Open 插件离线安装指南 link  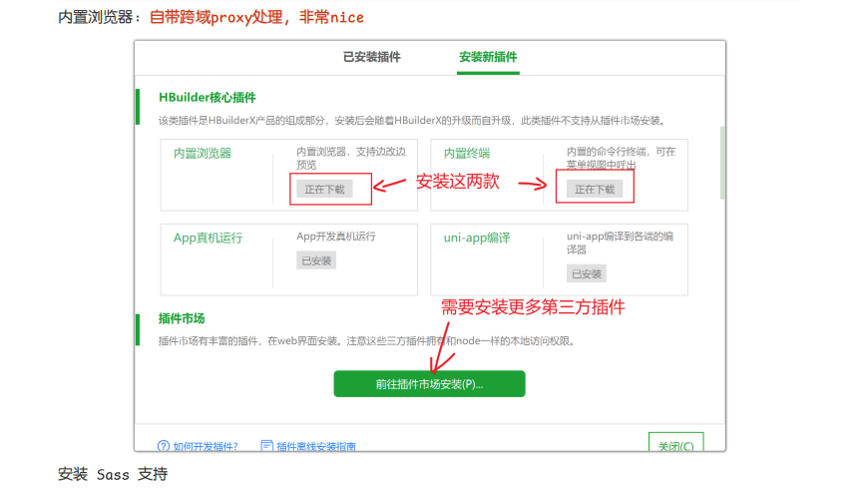[316, 446]
